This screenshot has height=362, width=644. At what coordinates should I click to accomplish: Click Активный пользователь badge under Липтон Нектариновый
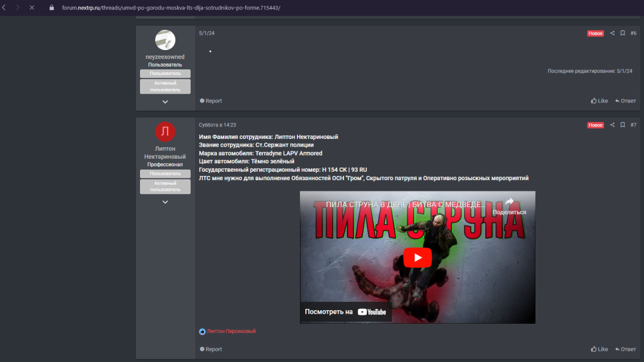coord(165,187)
